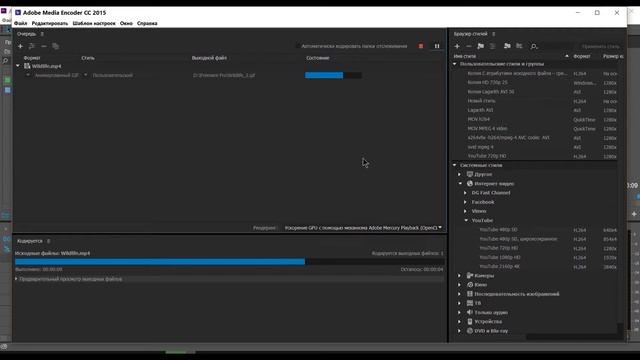
Task: Add a source with the queue plus icon
Action: point(20,46)
